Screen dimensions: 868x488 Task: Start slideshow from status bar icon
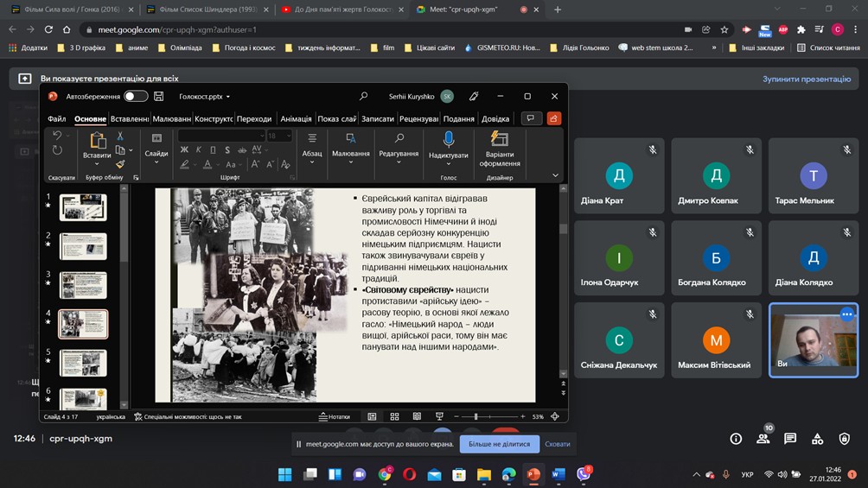439,416
